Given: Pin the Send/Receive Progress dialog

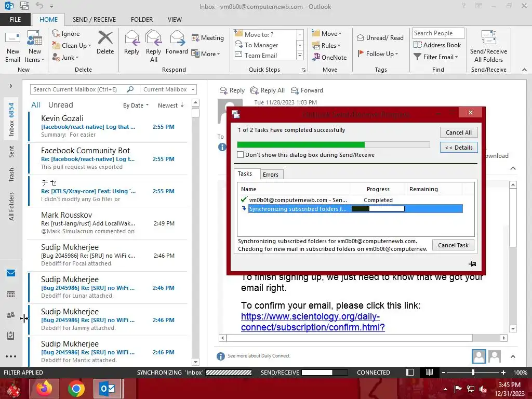Looking at the screenshot, I should (472, 263).
